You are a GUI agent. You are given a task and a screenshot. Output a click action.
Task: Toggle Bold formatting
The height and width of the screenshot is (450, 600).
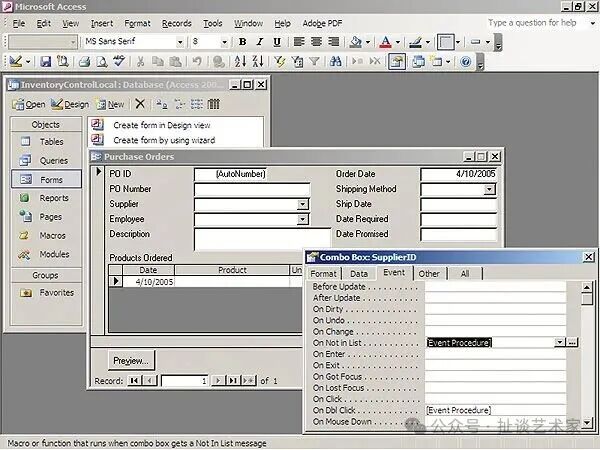pyautogui.click(x=242, y=42)
